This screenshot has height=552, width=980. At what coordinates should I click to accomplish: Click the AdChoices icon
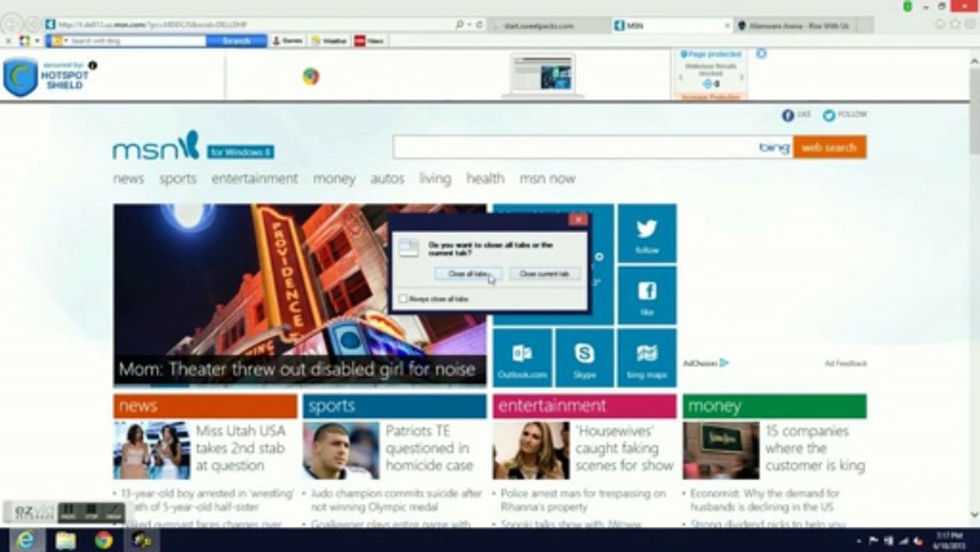pyautogui.click(x=723, y=363)
